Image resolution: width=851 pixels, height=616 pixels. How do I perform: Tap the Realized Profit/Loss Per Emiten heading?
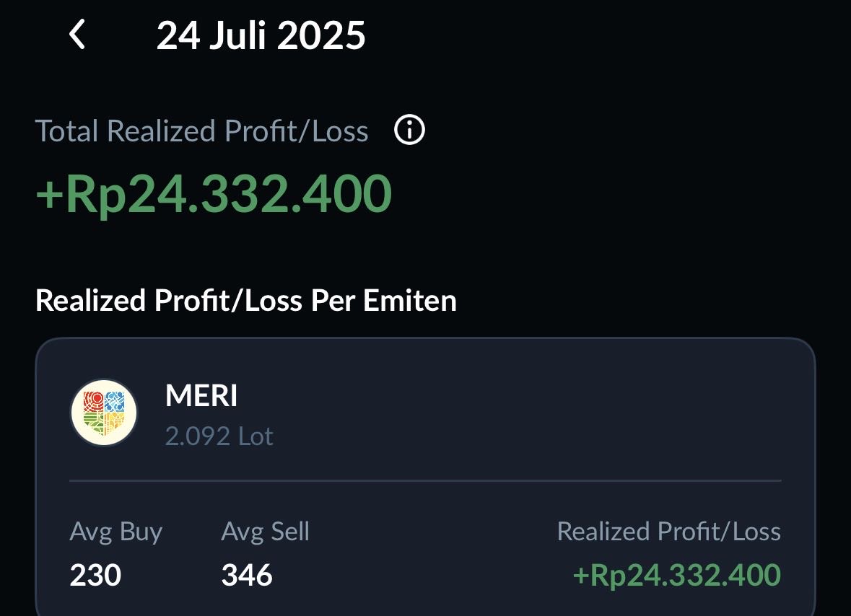coord(246,301)
